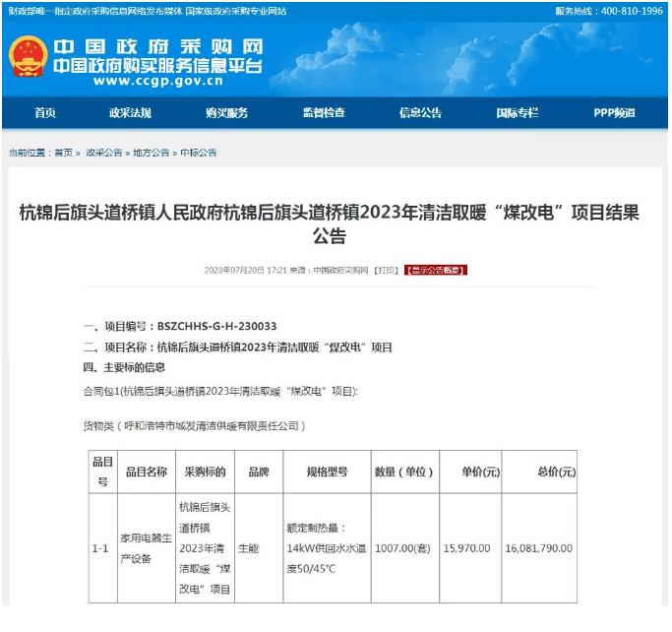Click the national emblem logo
Viewport: 672px width, 632px height.
[28, 56]
